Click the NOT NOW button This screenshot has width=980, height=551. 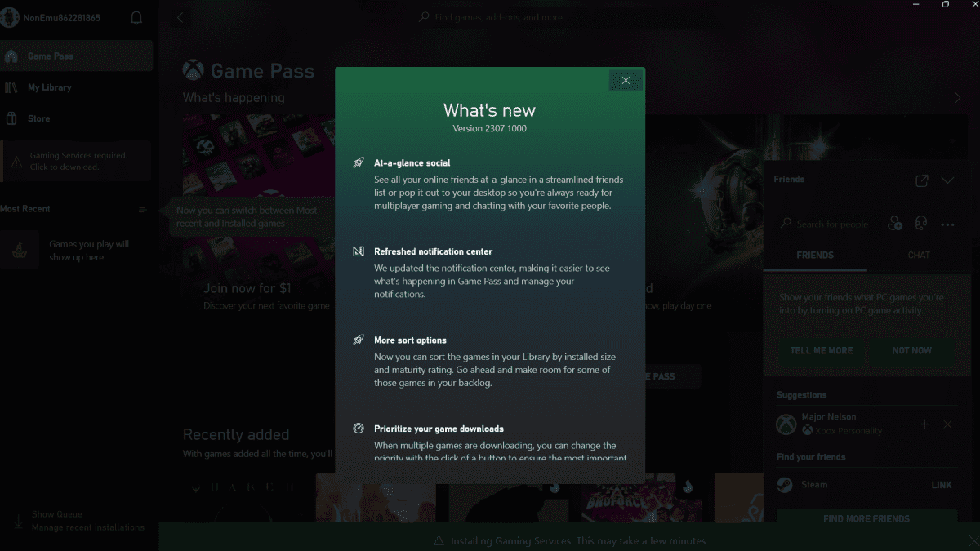coord(911,351)
